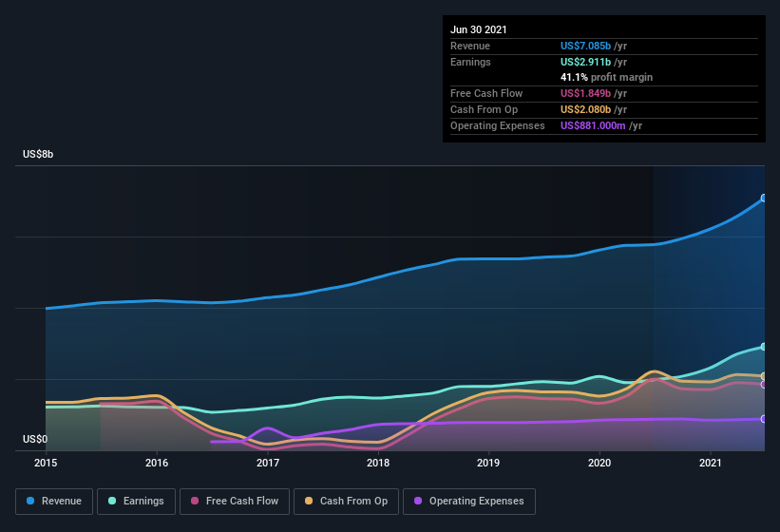
Task: Click the Operating Expenses legend button
Action: tap(469, 501)
